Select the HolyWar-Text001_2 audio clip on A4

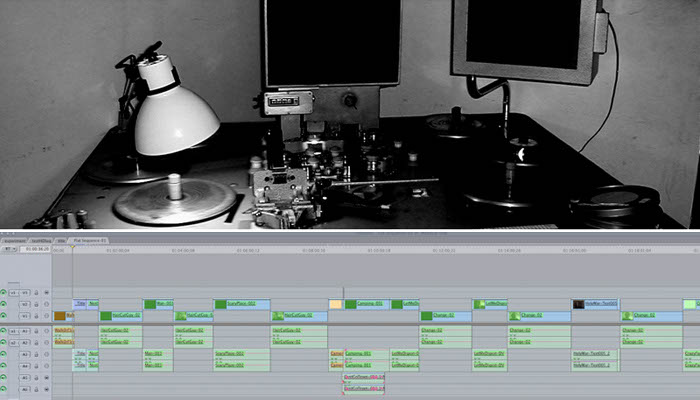(x=595, y=366)
